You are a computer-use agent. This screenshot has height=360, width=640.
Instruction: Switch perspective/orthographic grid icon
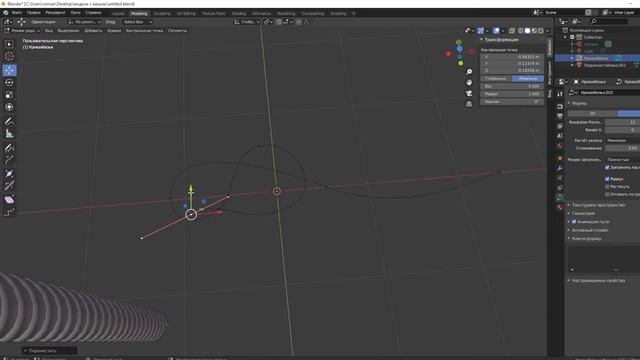click(x=469, y=104)
